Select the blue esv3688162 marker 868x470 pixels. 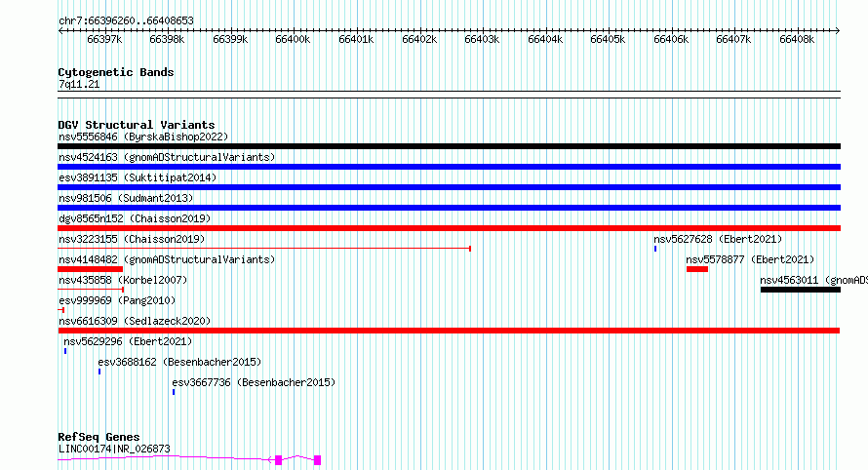[99, 372]
